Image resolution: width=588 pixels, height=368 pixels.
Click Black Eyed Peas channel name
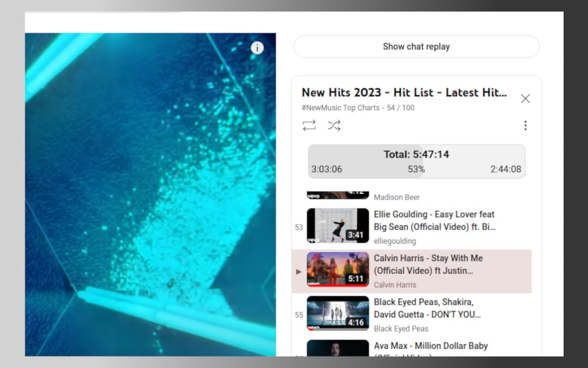[x=401, y=328]
